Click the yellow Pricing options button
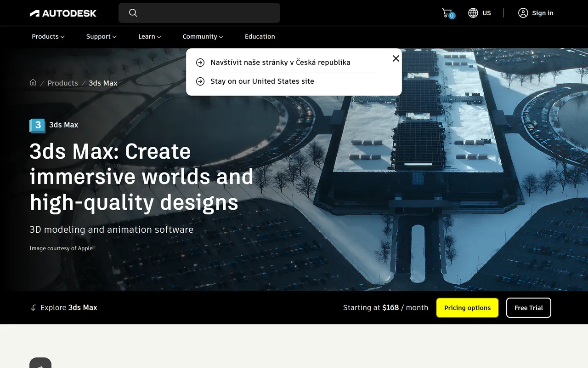Viewport: 588px width, 368px height. (467, 308)
